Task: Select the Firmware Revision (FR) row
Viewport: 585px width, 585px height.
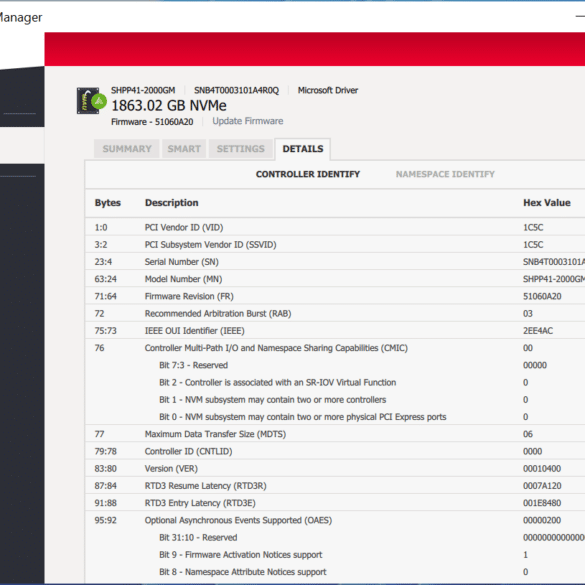Action: (x=335, y=296)
